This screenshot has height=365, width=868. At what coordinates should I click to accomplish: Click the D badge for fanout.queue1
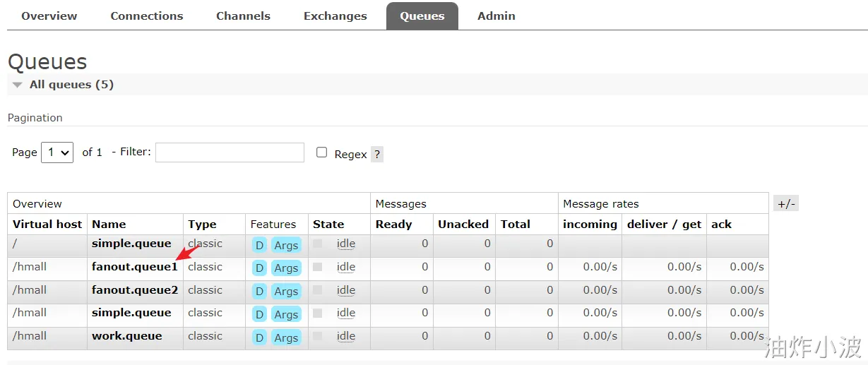pyautogui.click(x=259, y=268)
